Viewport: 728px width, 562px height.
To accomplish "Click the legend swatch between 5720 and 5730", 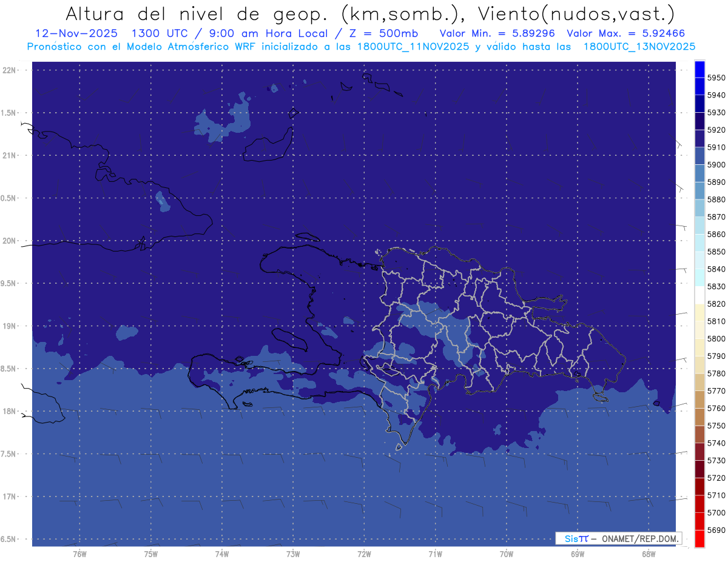I will (699, 469).
